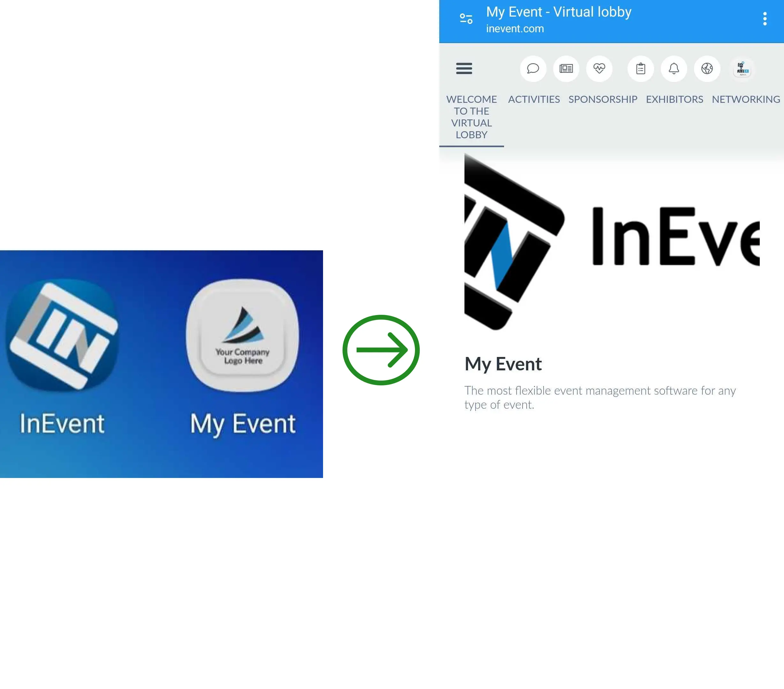This screenshot has height=689, width=784.
Task: Navigate to the ACTIVITIES tab
Action: tap(533, 99)
